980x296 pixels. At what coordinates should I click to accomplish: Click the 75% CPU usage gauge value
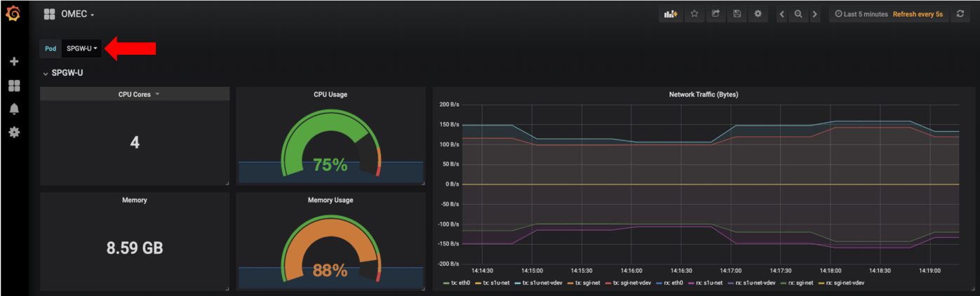330,165
